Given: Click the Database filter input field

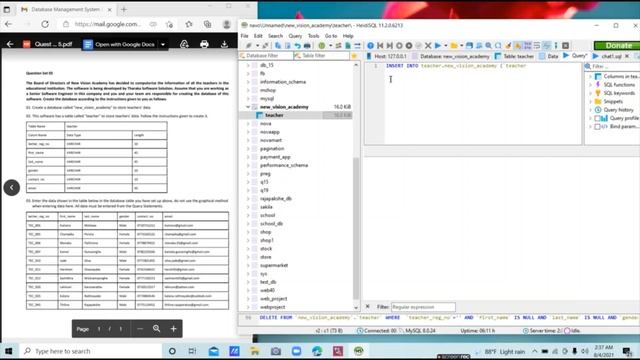Looking at the screenshot, I should [x=267, y=56].
